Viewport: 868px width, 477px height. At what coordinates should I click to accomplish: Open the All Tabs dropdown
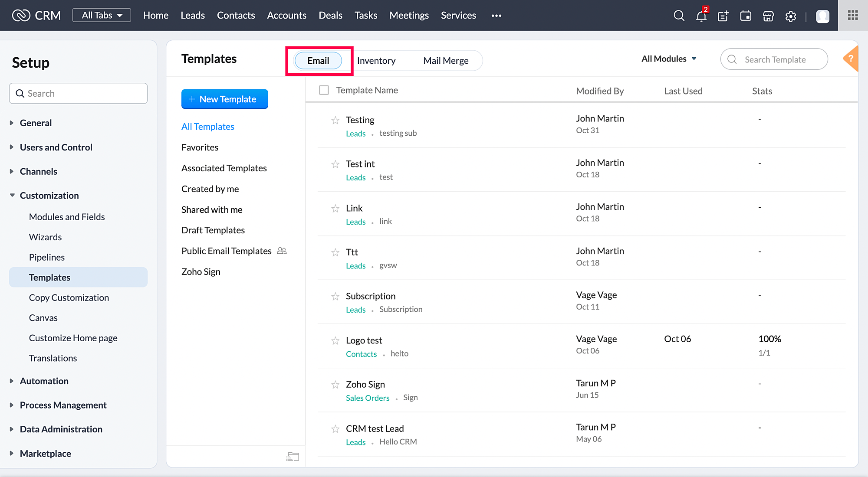102,15
